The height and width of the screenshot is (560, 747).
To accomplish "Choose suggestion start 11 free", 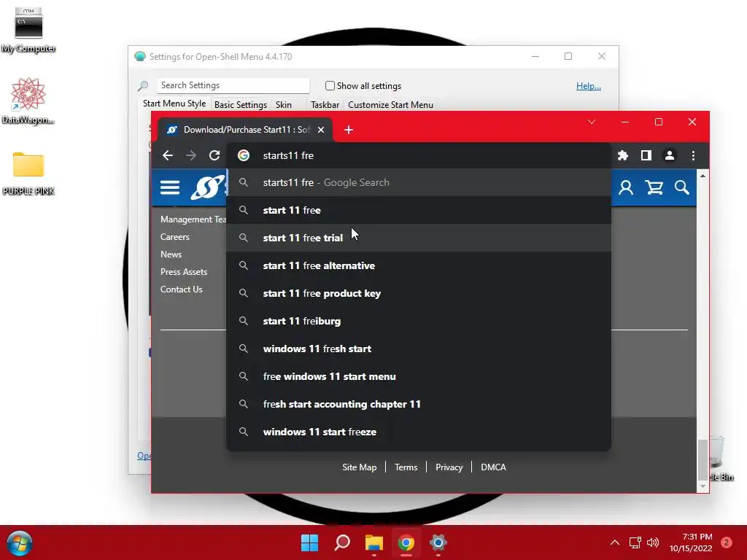I will pos(419,210).
